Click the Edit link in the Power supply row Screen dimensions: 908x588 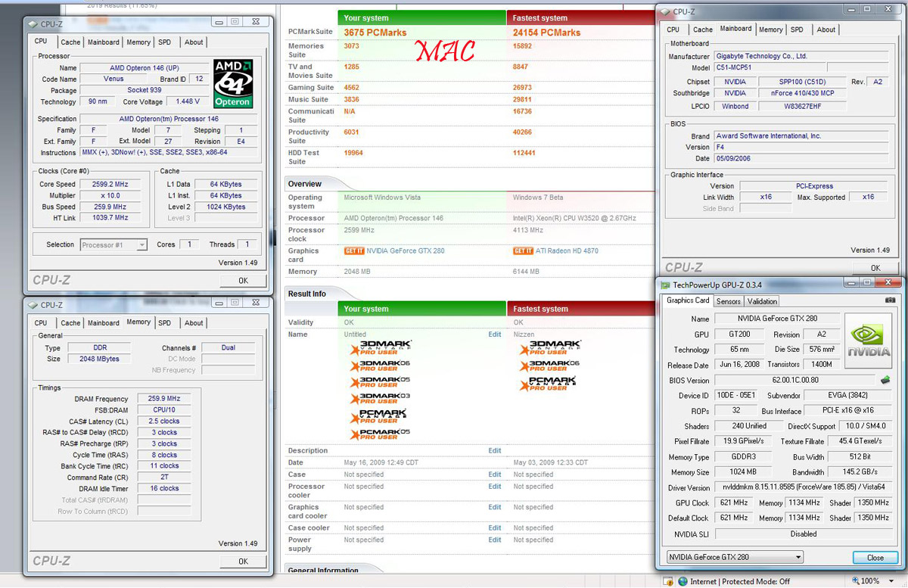[495, 540]
